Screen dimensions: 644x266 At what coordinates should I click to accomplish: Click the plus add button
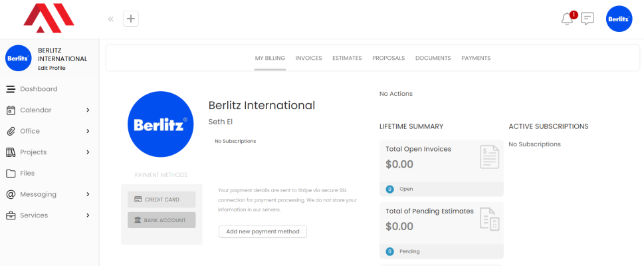132,19
